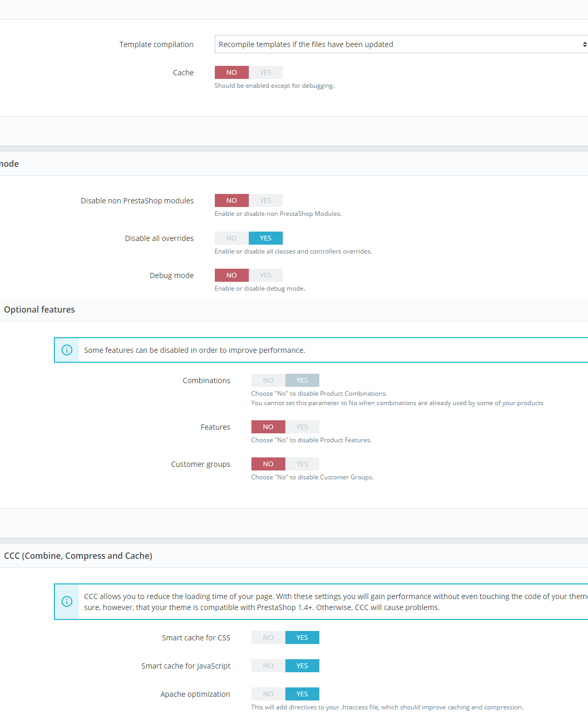This screenshot has height=724, width=588.
Task: Set Apache optimization to NO
Action: coord(268,694)
